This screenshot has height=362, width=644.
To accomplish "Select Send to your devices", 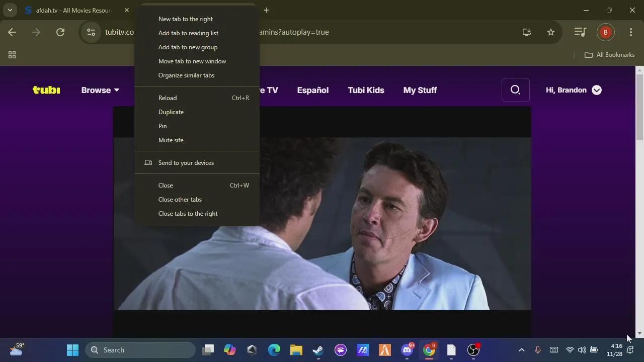I will click(x=197, y=163).
